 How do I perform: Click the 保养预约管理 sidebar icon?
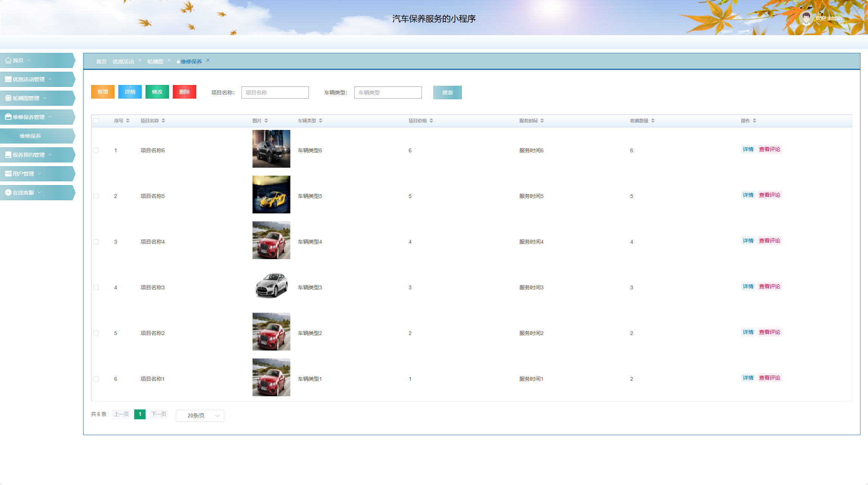(8, 155)
